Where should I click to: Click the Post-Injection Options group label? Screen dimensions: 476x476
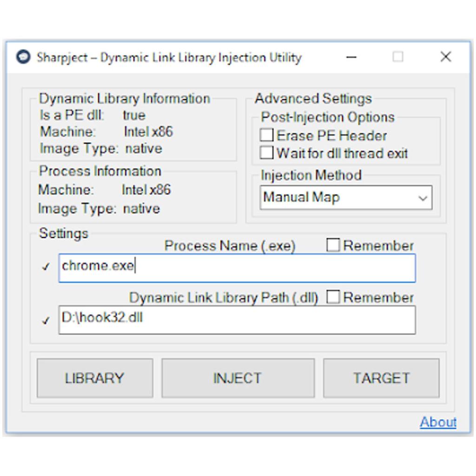[x=327, y=117]
